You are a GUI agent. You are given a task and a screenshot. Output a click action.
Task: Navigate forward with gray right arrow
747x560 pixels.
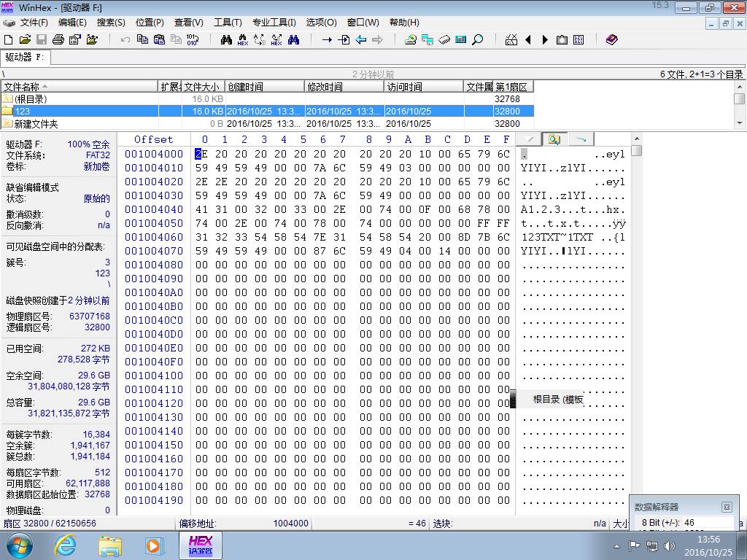pos(377,39)
